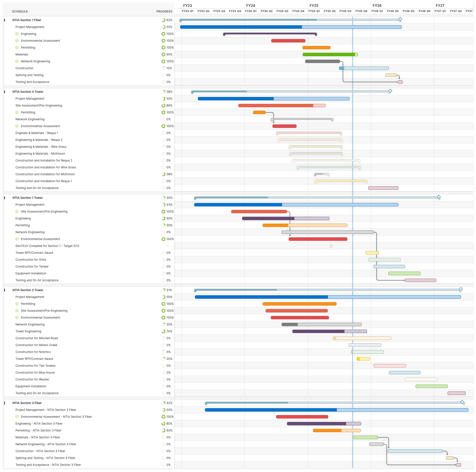Click the end milestone diamond of NTIA Section 4 Tower
The height and width of the screenshot is (472, 476).
pyautogui.click(x=390, y=91)
